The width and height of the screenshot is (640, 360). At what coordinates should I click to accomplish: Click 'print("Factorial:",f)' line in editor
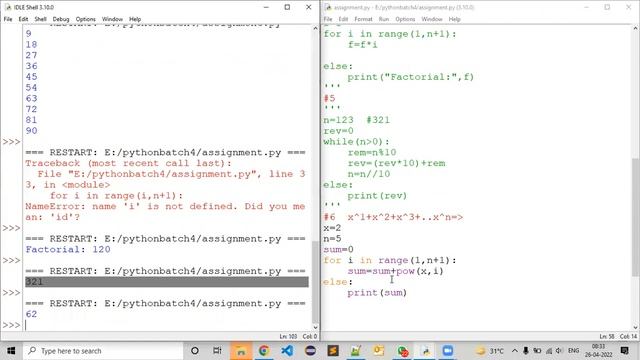(x=411, y=77)
